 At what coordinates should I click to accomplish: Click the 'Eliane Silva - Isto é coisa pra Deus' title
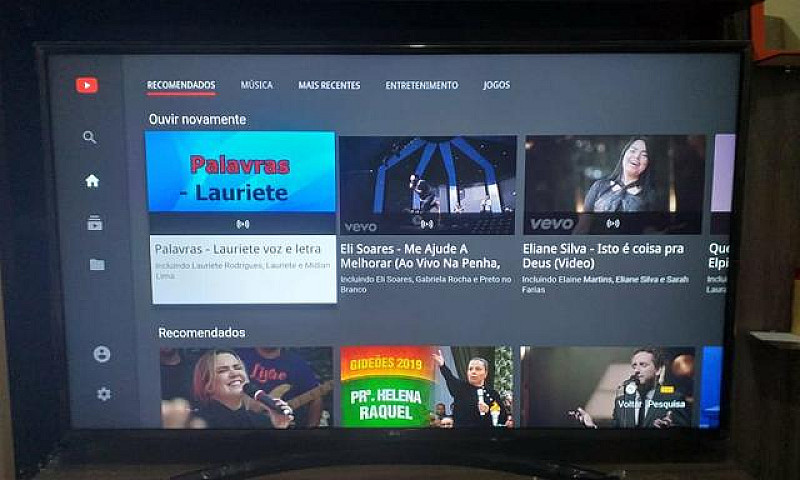[603, 256]
